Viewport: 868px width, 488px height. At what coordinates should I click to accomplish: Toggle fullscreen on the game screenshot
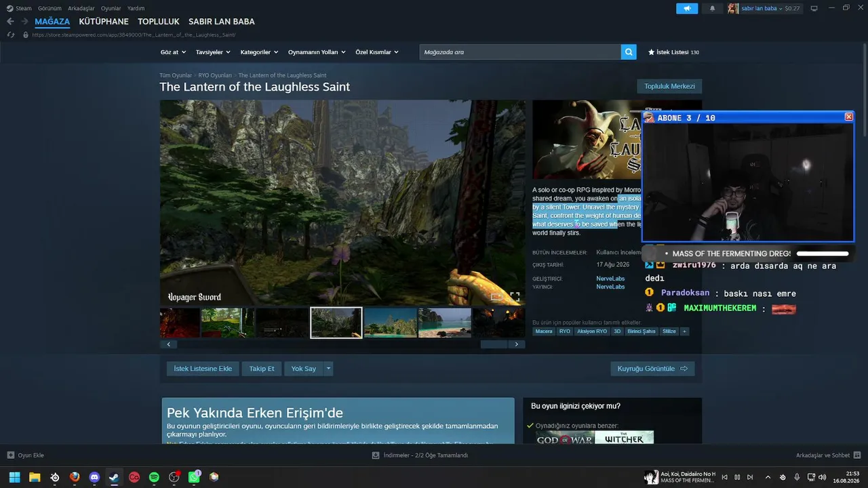[515, 297]
